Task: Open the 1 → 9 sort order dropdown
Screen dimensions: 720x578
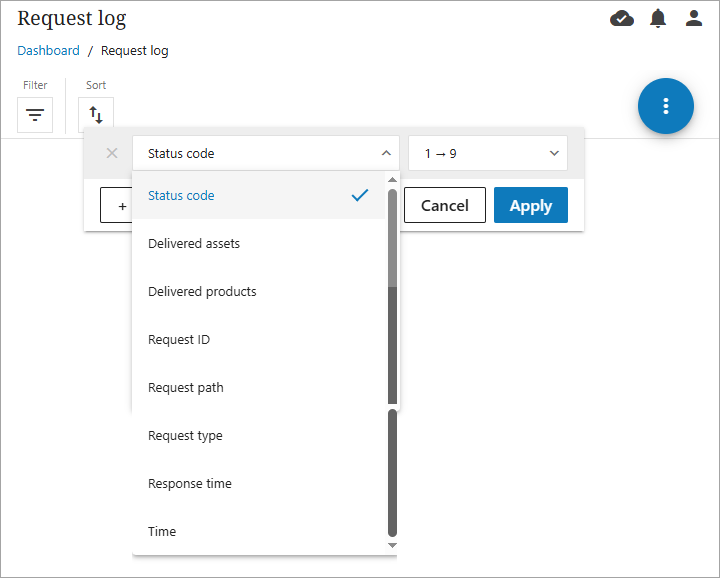Action: click(x=487, y=153)
